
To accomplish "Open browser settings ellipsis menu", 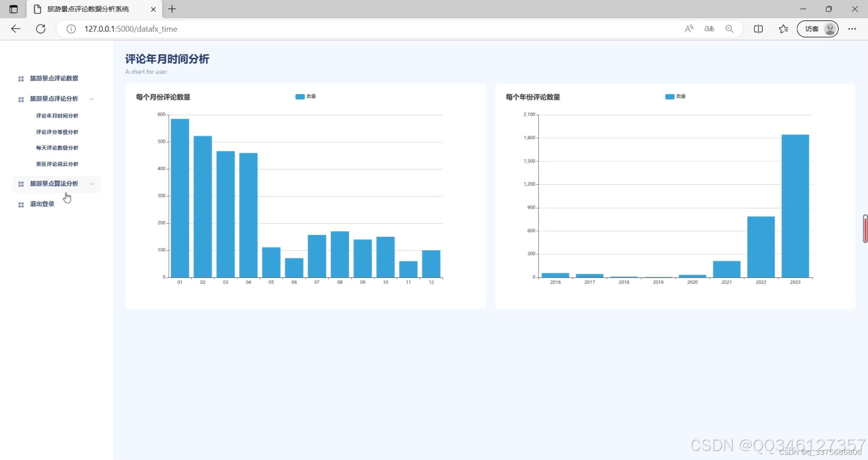I will click(x=852, y=29).
